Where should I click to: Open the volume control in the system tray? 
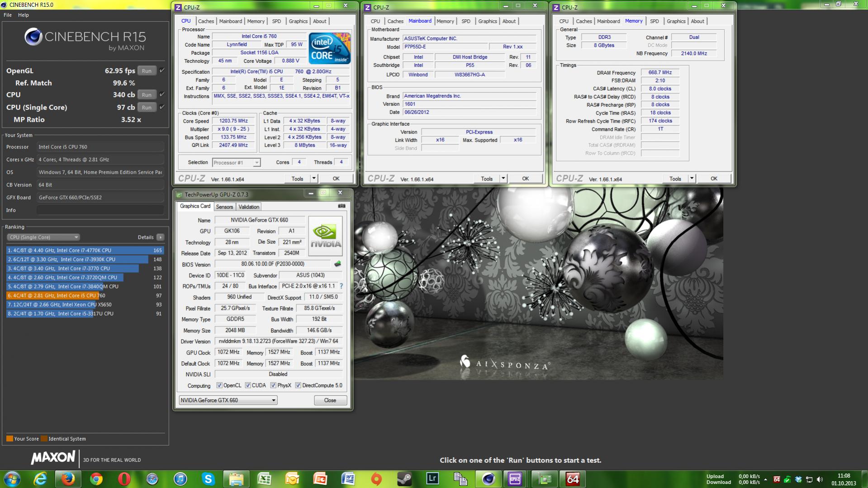[x=820, y=479]
